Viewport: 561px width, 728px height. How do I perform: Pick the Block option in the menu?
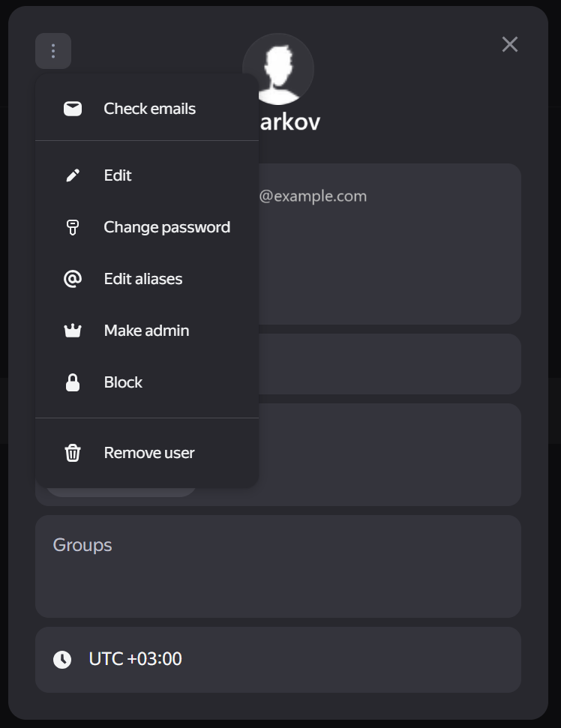[x=123, y=382]
